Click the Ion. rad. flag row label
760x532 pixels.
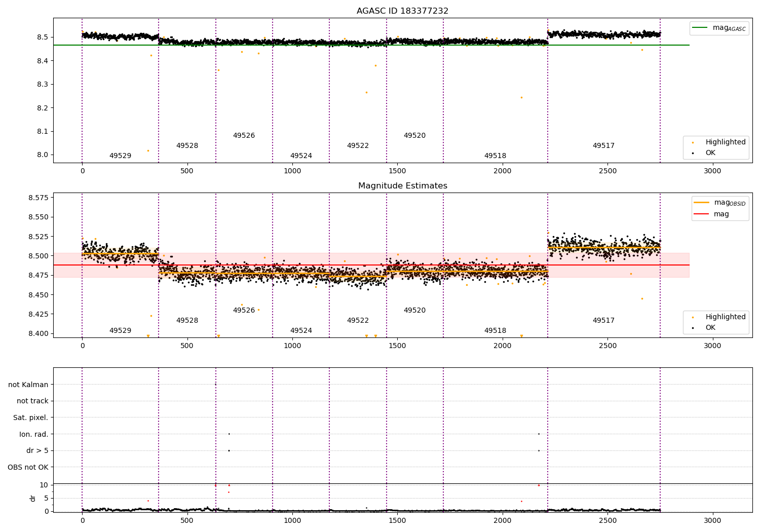click(34, 434)
